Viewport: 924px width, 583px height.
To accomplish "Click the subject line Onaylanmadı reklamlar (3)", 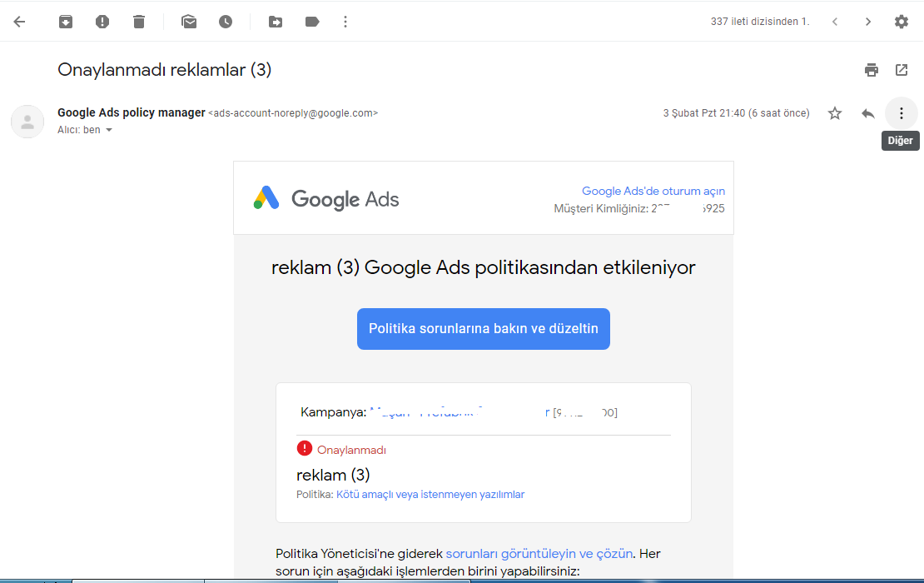I will click(x=165, y=70).
